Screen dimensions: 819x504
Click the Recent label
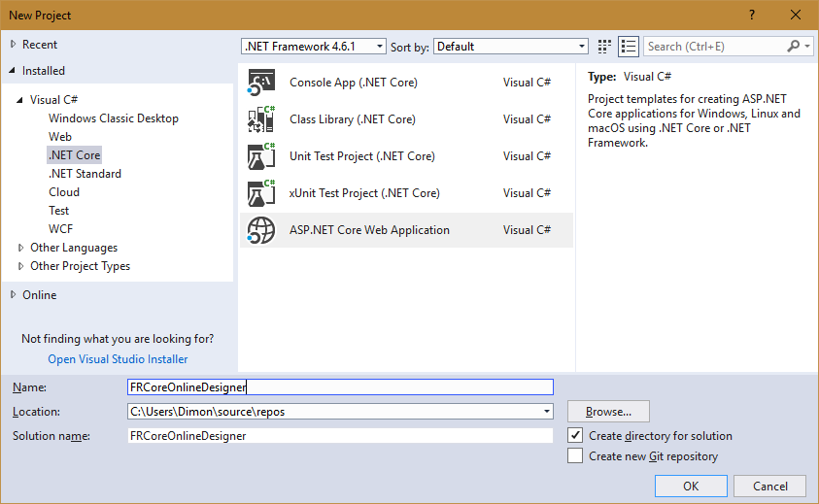[x=40, y=45]
